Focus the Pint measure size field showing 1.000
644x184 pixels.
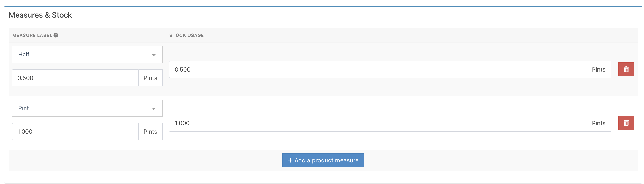75,132
